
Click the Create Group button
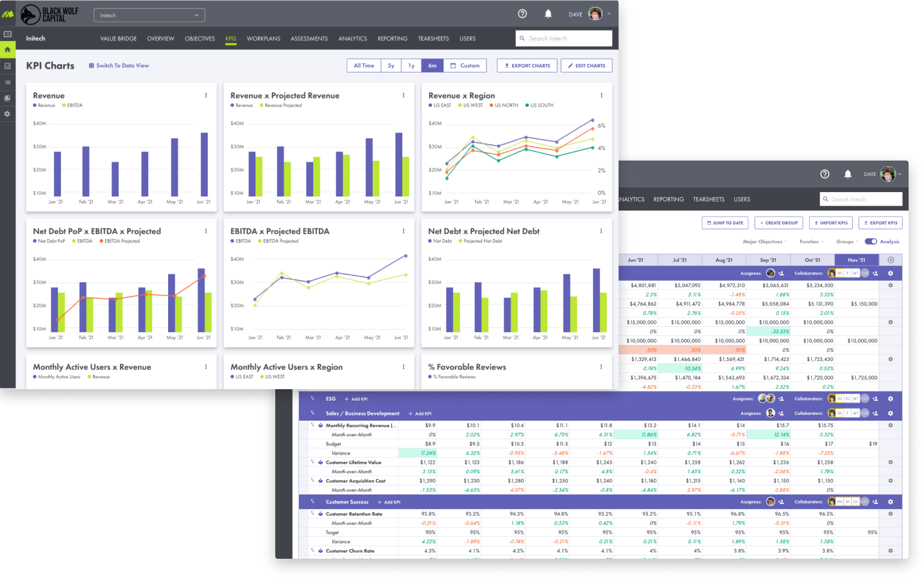779,223
